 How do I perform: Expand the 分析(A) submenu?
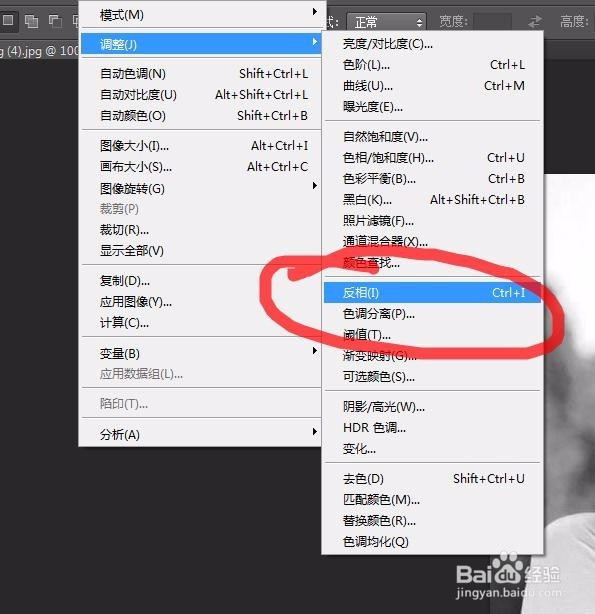point(202,434)
